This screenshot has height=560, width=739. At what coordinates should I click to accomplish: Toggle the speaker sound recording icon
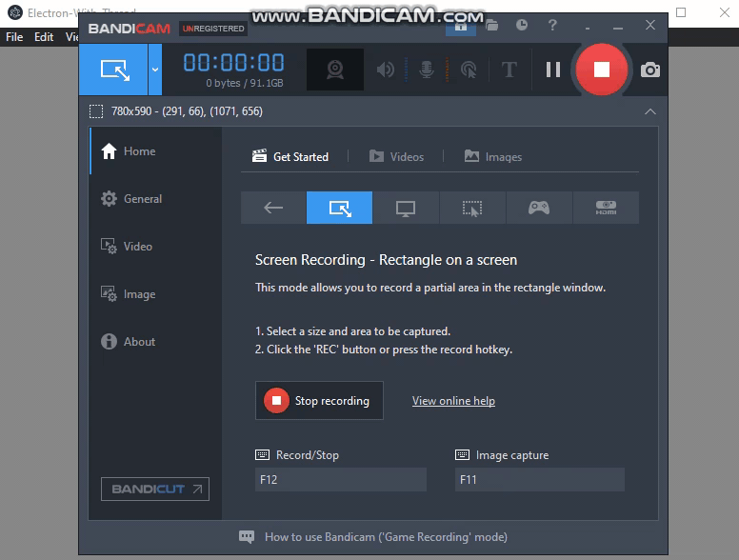(386, 70)
